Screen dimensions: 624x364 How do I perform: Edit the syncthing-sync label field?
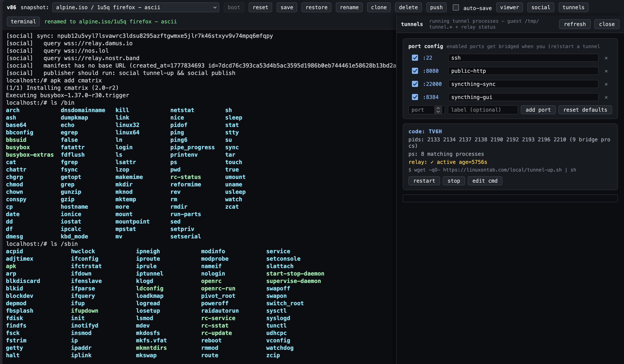tap(523, 84)
